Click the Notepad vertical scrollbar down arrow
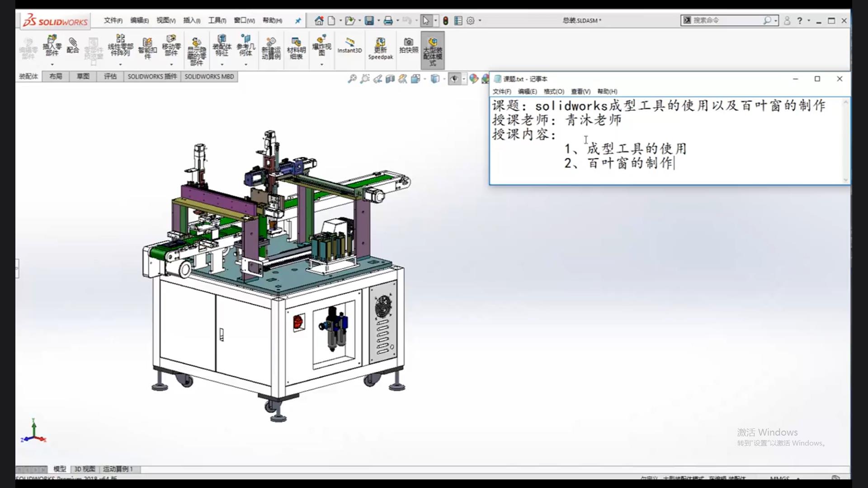 846,180
